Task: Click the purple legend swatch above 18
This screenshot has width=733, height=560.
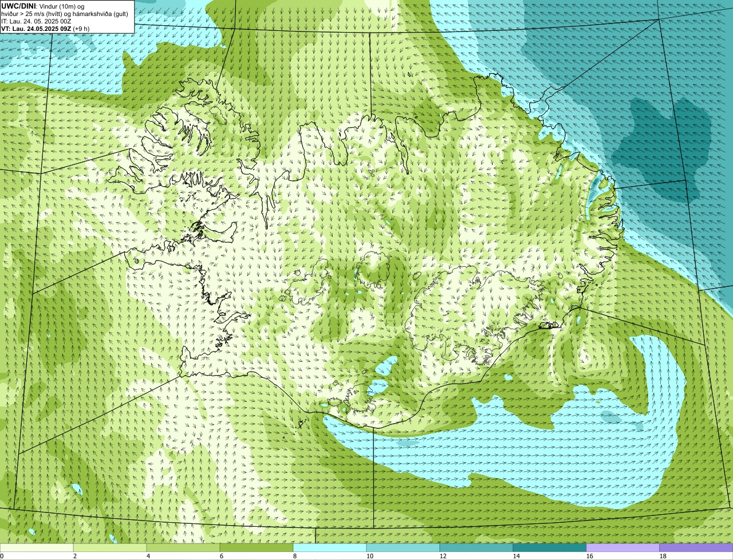Action: tap(696, 547)
